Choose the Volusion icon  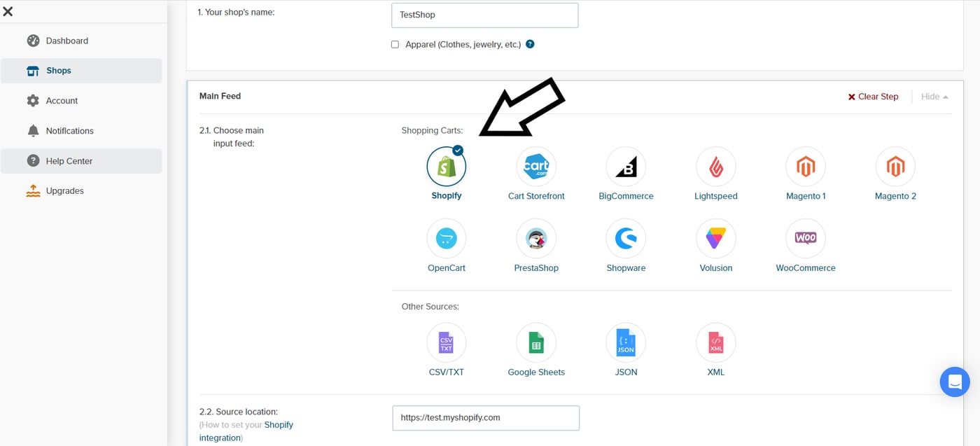[715, 239]
